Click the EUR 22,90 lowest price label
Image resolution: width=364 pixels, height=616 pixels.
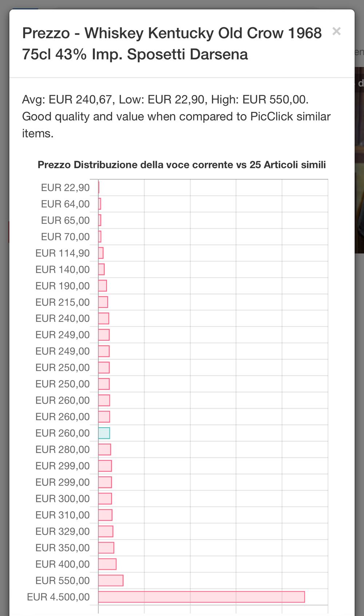(65, 188)
